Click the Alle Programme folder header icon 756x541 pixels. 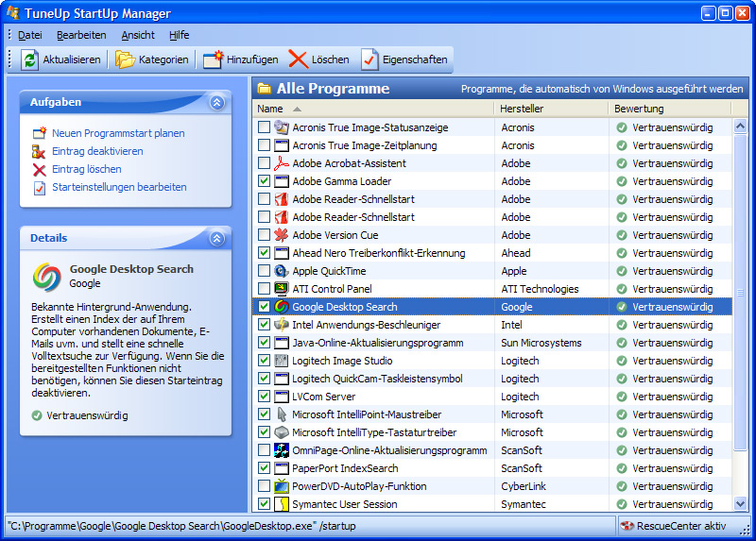pos(264,88)
